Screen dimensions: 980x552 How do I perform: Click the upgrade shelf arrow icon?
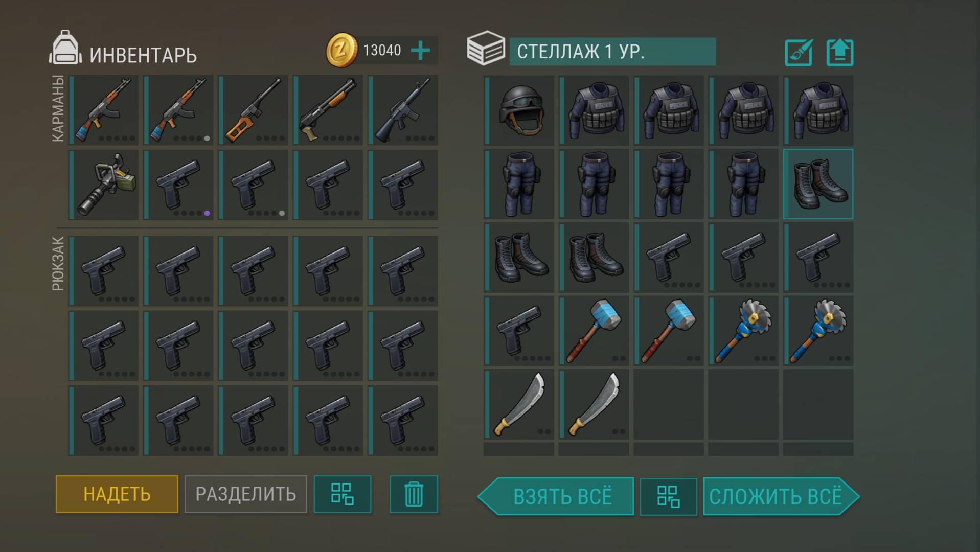tap(840, 53)
